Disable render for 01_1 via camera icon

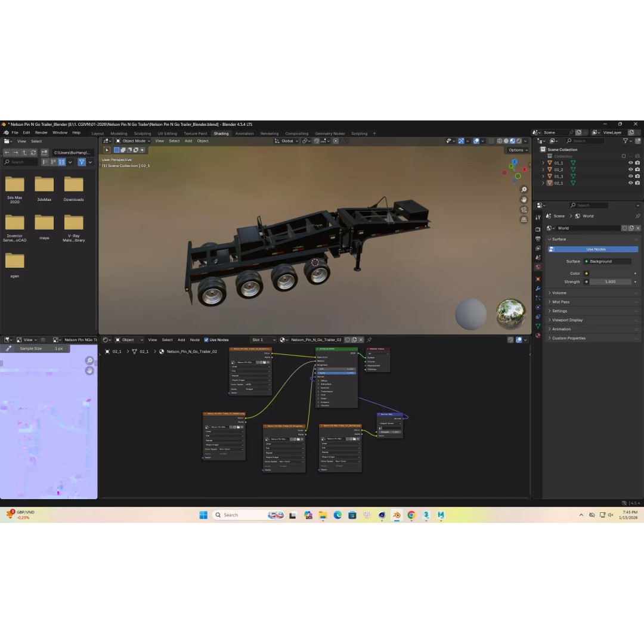coord(637,163)
